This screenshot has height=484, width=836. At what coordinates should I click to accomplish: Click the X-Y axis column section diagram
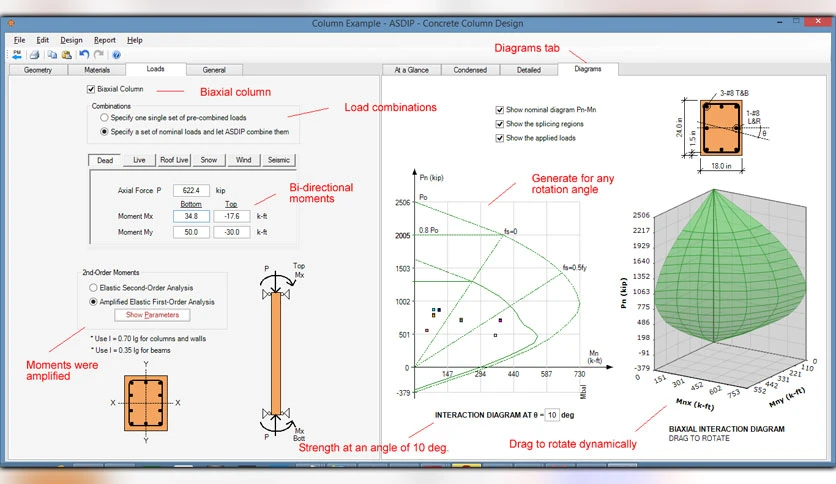coord(146,403)
